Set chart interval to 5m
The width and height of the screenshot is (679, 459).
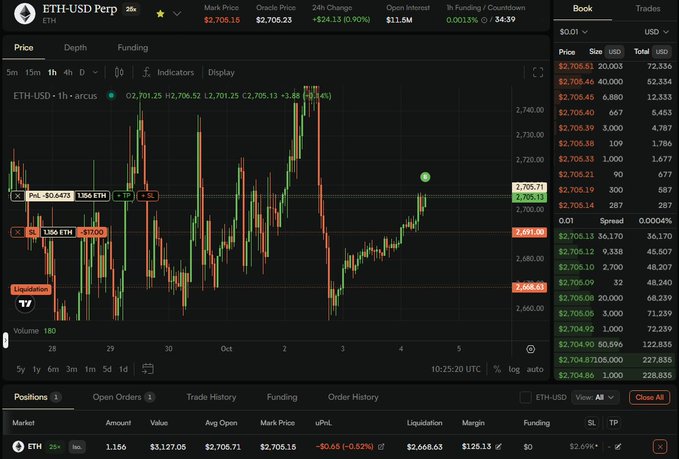coord(12,72)
